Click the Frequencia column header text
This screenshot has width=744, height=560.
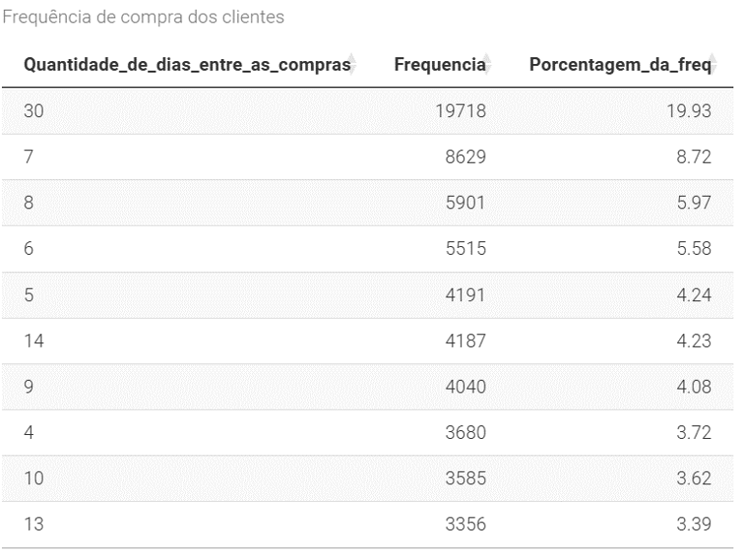(439, 65)
